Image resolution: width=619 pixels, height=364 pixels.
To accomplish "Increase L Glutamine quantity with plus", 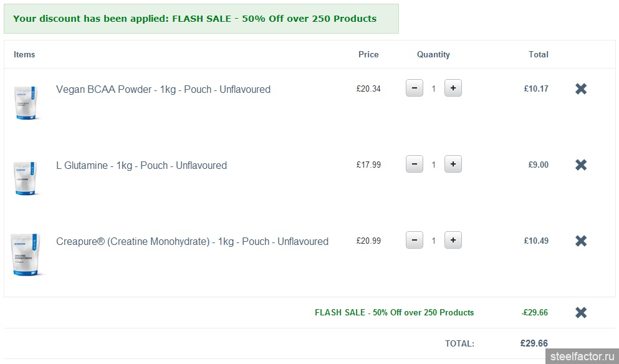I will coord(453,165).
